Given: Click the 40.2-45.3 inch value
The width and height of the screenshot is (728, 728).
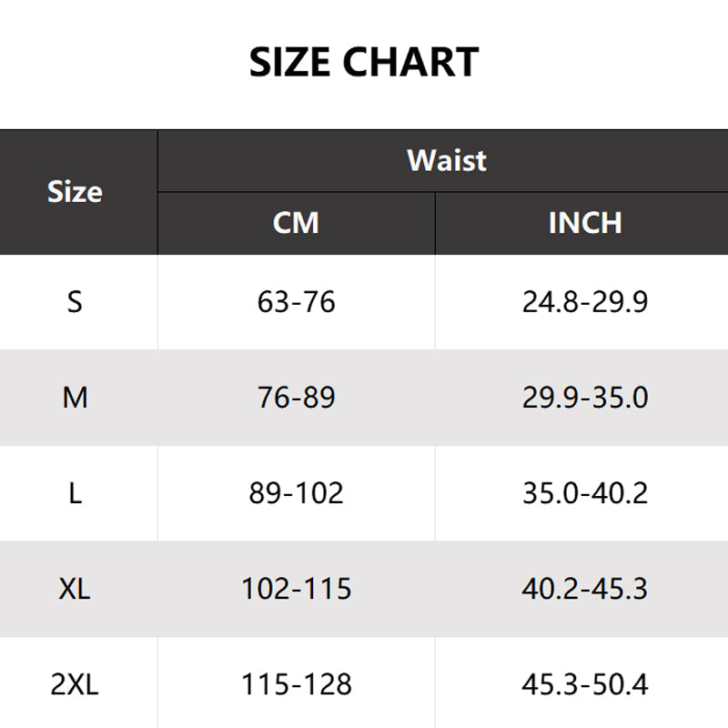Looking at the screenshot, I should click(x=585, y=589).
